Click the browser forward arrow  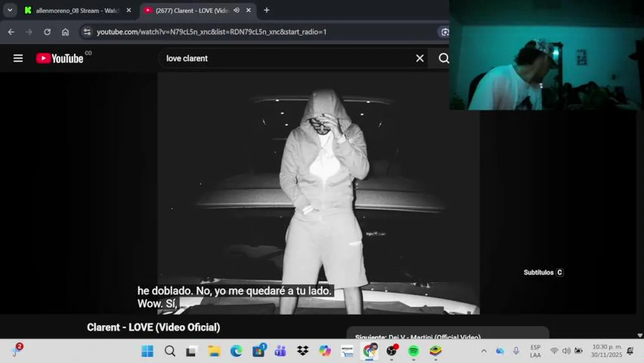pos(29,32)
